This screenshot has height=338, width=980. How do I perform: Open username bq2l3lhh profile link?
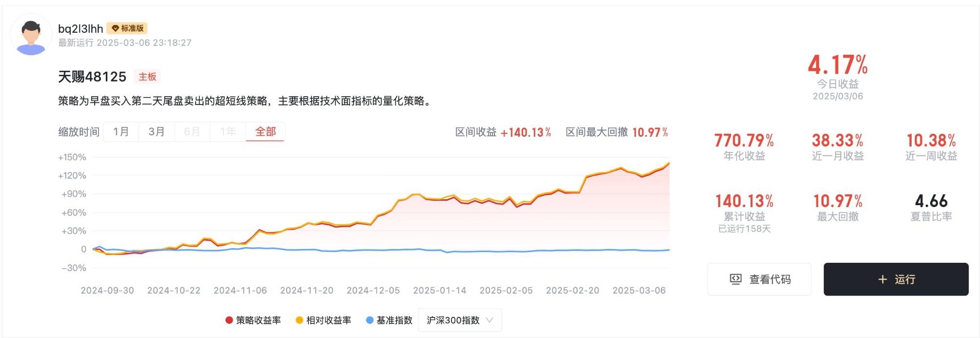[81, 29]
